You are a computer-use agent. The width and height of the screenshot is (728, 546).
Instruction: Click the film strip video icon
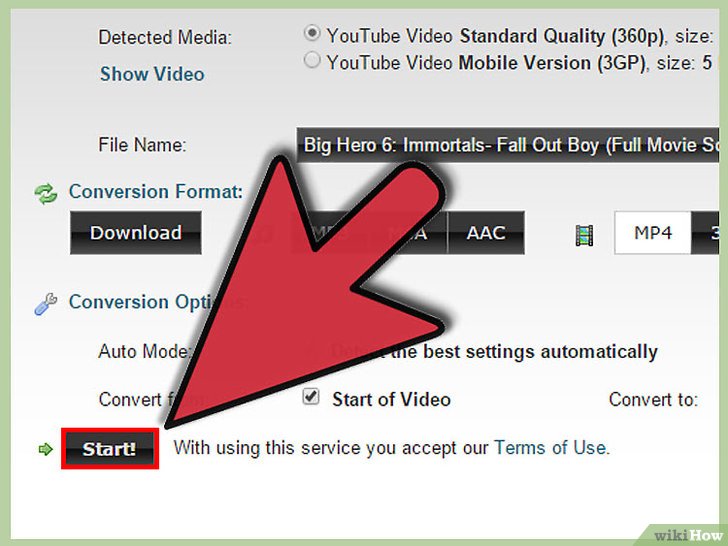tap(584, 235)
